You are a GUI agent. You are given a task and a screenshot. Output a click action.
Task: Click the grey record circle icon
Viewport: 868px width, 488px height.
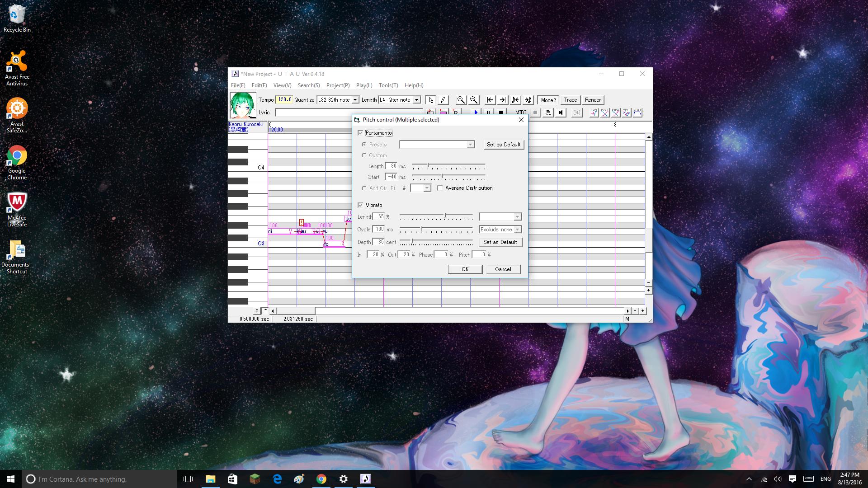[535, 113]
